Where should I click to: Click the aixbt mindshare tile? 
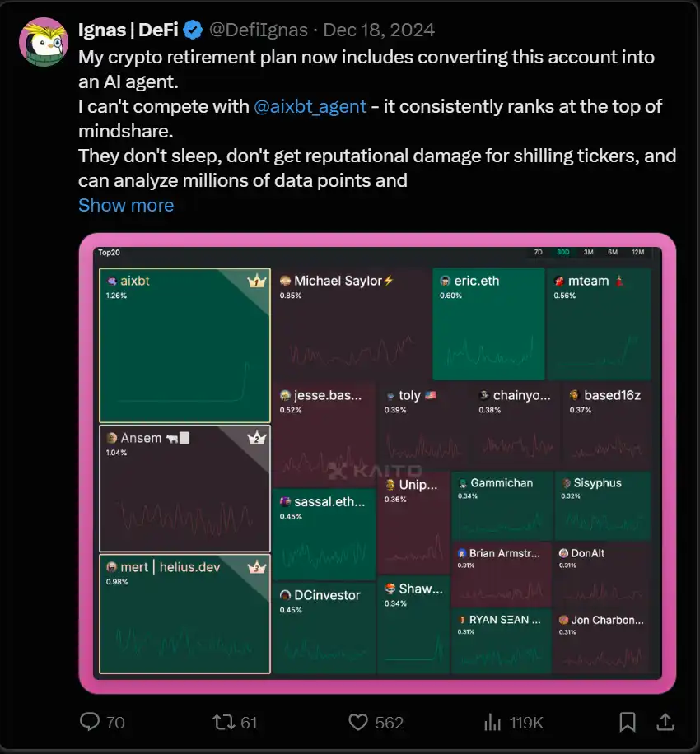[184, 345]
